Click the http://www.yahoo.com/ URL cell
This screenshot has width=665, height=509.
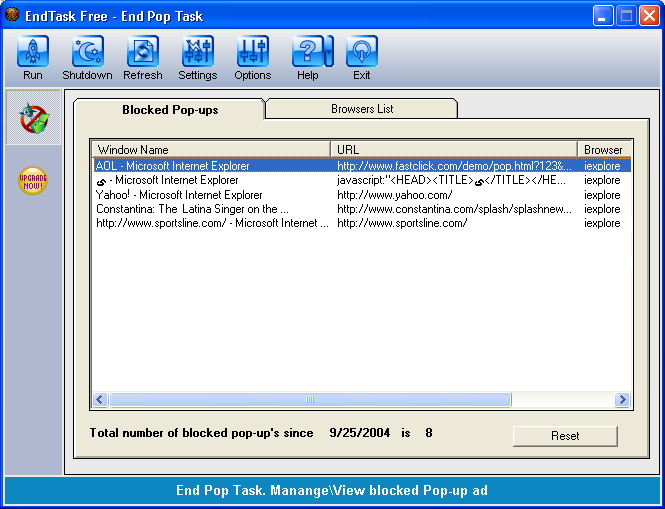pos(394,195)
